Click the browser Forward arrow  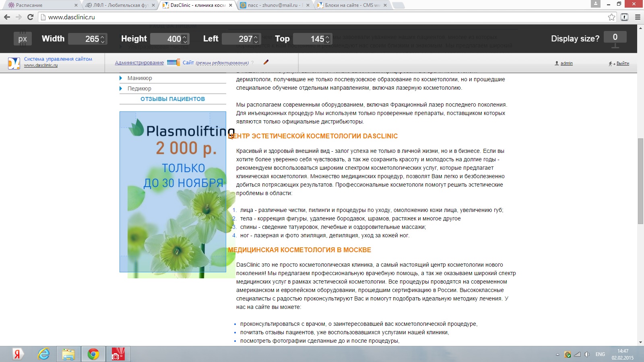(x=19, y=17)
